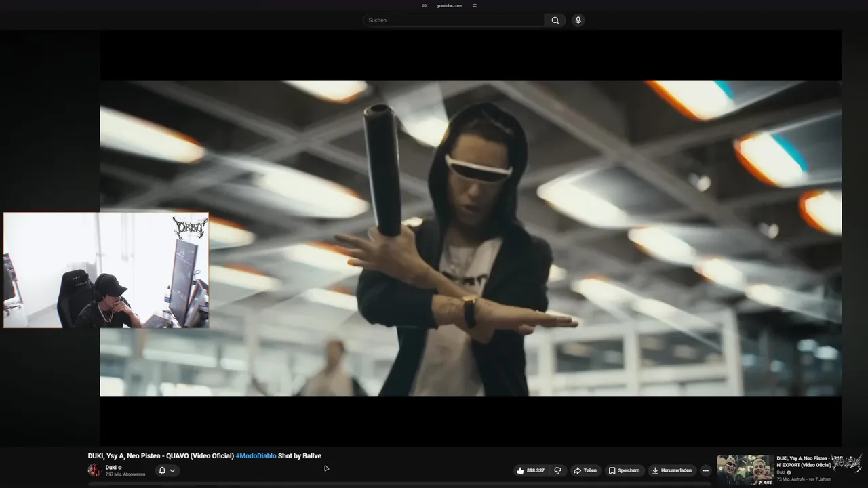868x488 pixels.
Task: Download video via Herunterladen button
Action: [672, 470]
